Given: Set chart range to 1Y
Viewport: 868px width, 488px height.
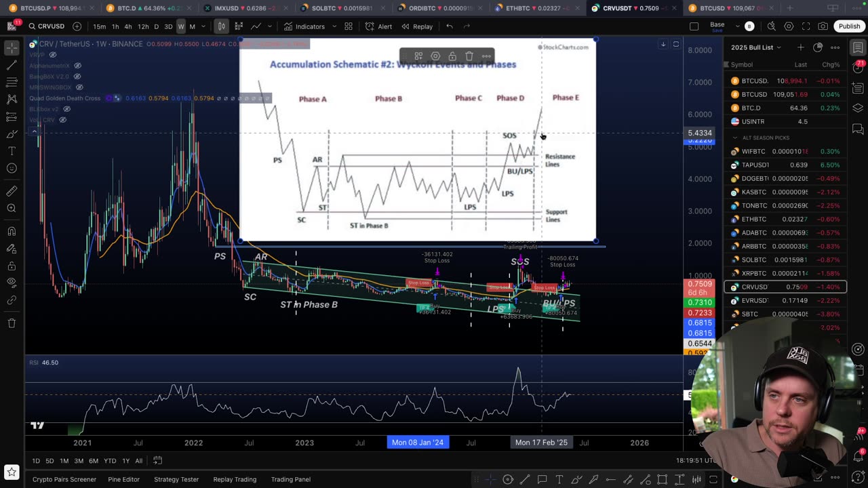Looking at the screenshot, I should tap(125, 461).
